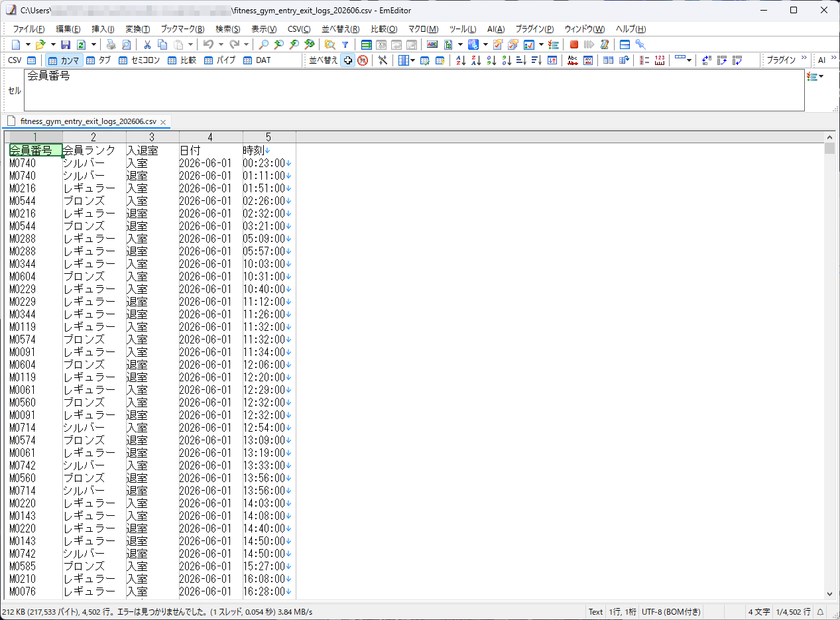Image resolution: width=840 pixels, height=620 pixels.
Task: Close the csv document tab
Action: (x=163, y=123)
